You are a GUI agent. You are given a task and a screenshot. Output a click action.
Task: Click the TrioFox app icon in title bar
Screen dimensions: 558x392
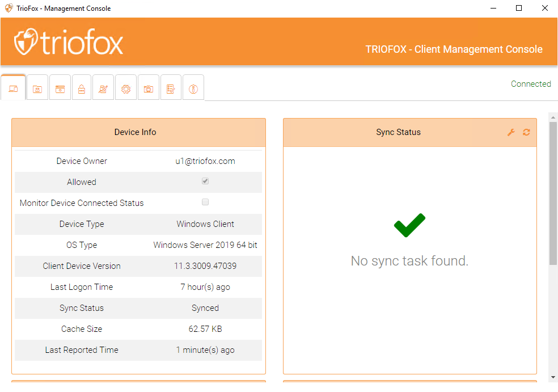tap(9, 8)
